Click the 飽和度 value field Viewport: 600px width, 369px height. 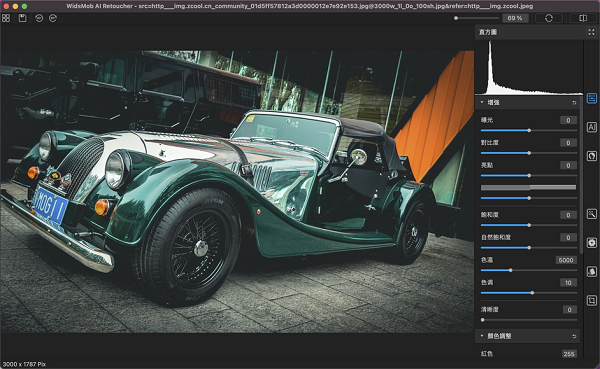click(568, 215)
